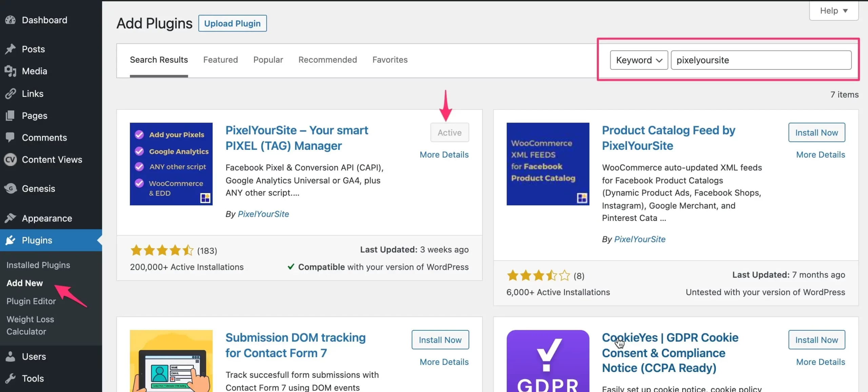The image size is (868, 392).
Task: Expand the Help panel
Action: pos(833,11)
